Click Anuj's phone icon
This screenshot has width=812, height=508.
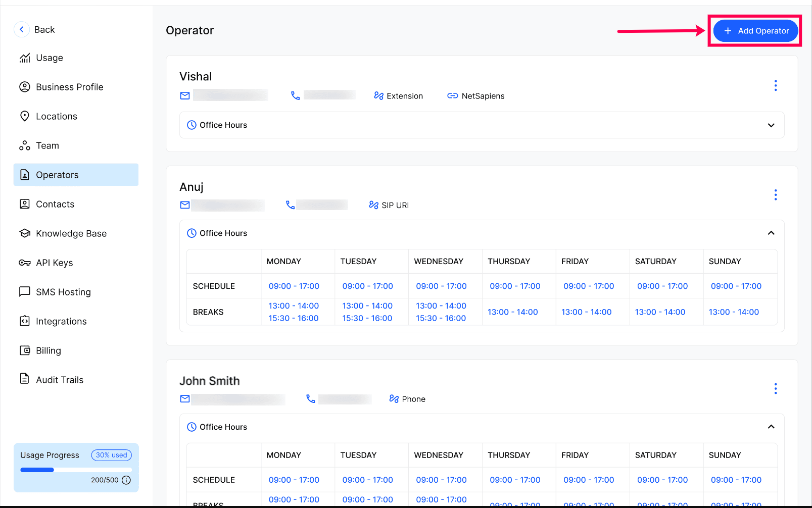[x=290, y=205]
